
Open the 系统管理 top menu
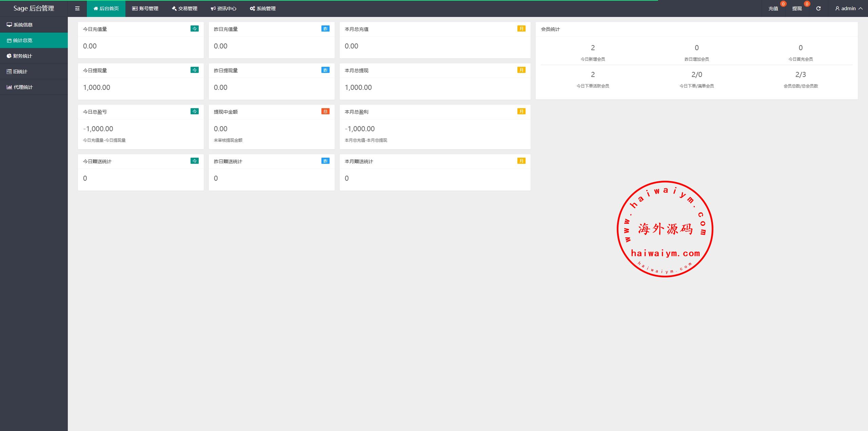point(263,8)
